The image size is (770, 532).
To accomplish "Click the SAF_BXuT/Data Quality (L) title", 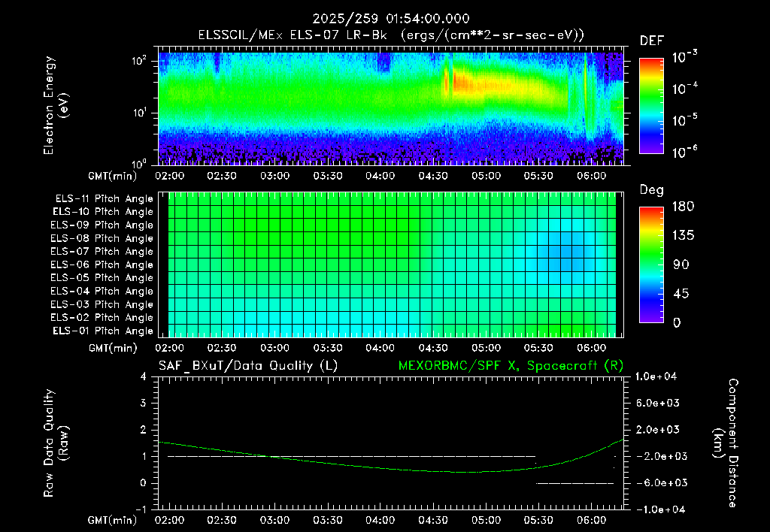I will point(248,366).
